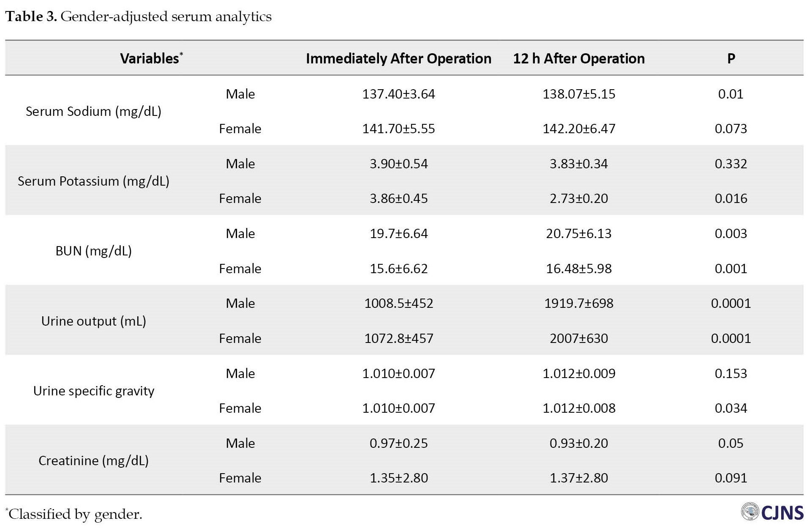The width and height of the screenshot is (812, 529).
Task: Click the CJNS journal logo emblem
Action: pyautogui.click(x=750, y=512)
